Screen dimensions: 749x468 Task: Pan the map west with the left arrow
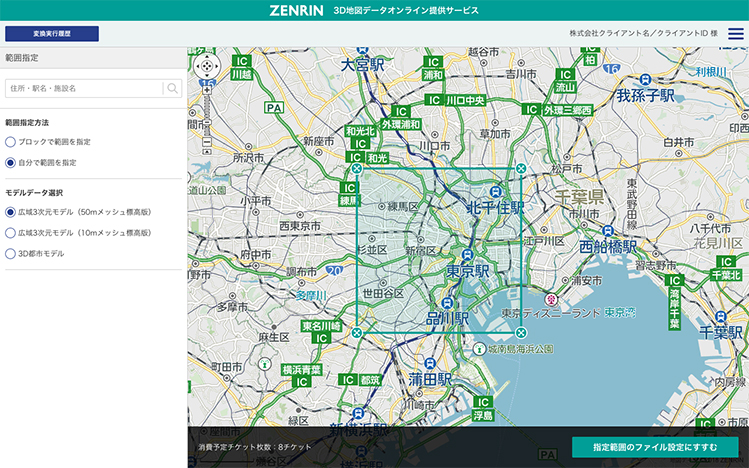pyautogui.click(x=198, y=66)
